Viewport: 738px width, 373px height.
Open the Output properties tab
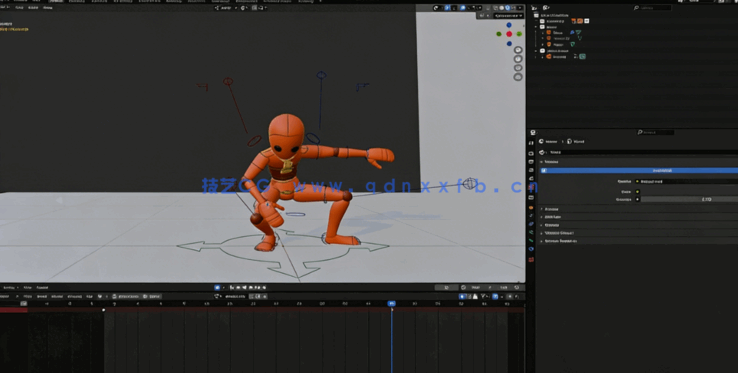tap(531, 162)
